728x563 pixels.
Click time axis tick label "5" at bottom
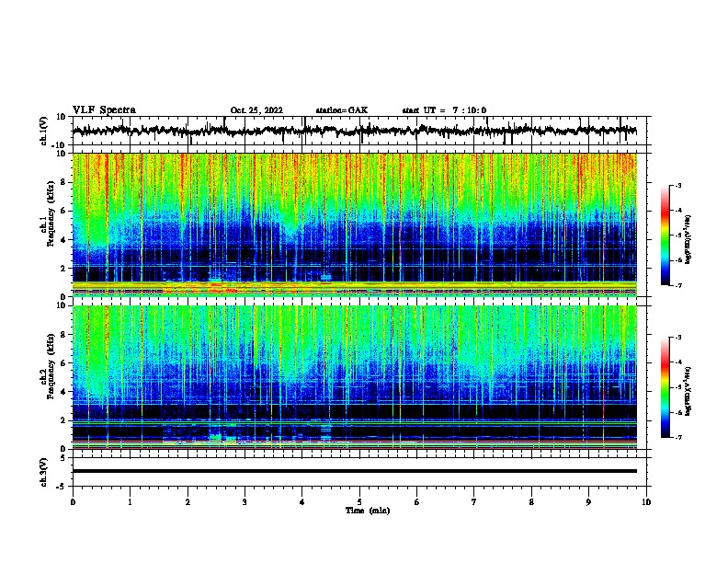[359, 502]
